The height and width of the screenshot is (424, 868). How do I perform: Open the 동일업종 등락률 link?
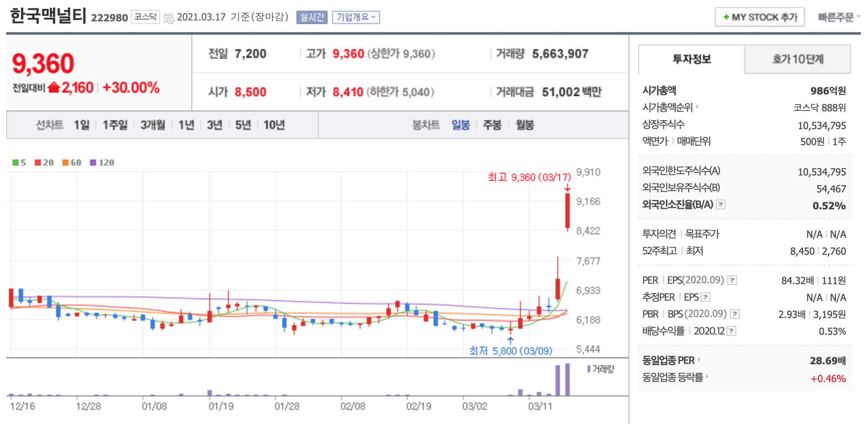click(675, 377)
